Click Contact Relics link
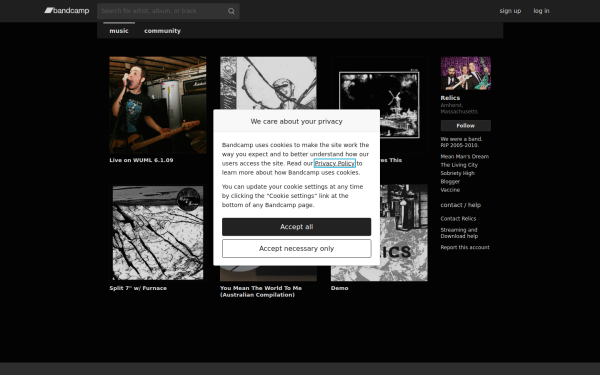Screen dimensions: 600x375 click(x=458, y=218)
